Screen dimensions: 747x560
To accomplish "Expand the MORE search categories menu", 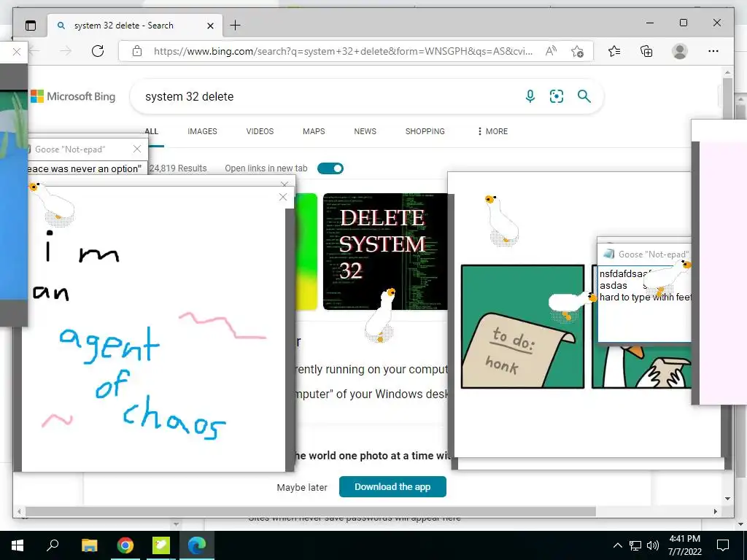I will (x=492, y=131).
